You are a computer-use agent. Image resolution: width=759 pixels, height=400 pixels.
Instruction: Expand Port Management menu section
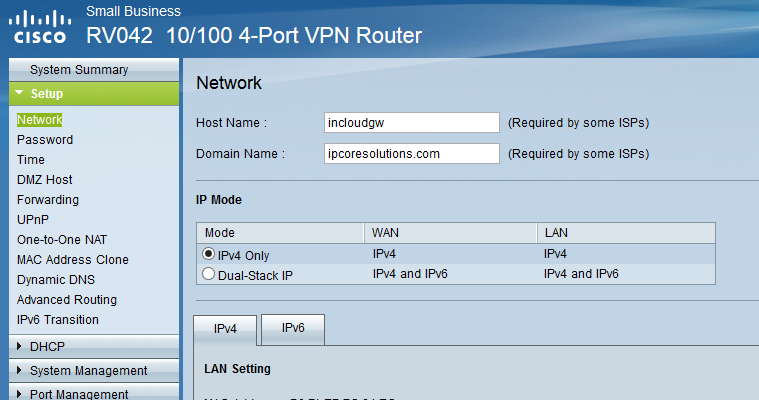tap(94, 393)
